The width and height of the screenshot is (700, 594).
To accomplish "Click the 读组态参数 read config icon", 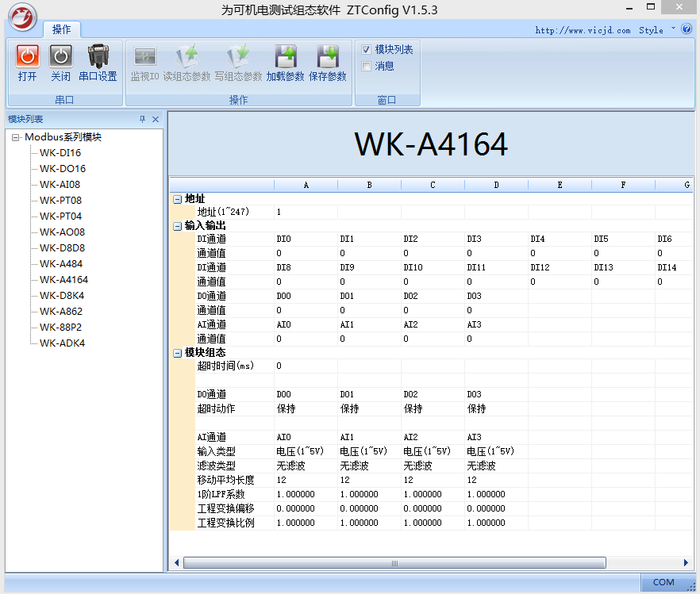I will point(187,57).
